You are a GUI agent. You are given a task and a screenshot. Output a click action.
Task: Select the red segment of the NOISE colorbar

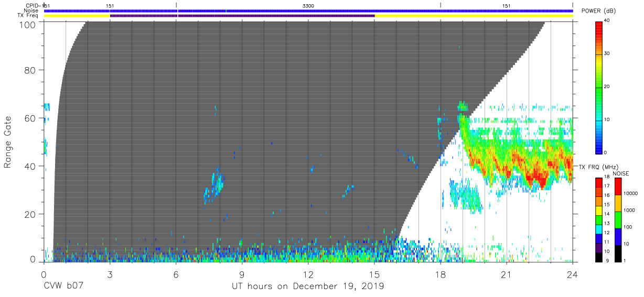click(x=618, y=186)
